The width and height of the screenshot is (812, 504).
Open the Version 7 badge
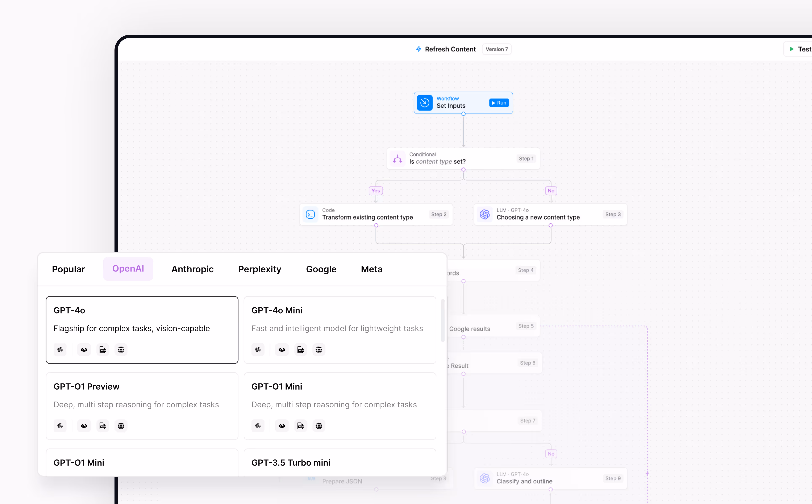click(x=496, y=49)
